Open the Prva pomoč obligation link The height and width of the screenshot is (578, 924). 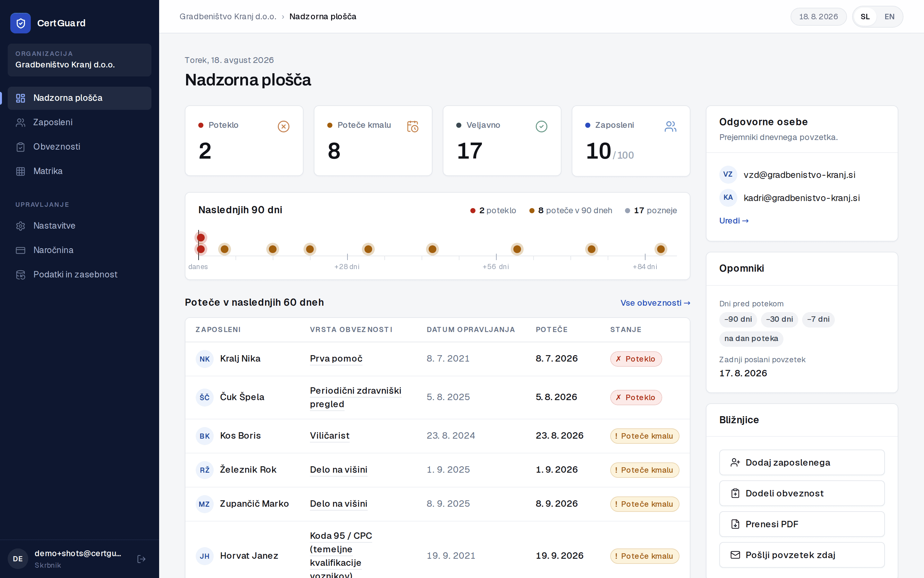coord(336,359)
